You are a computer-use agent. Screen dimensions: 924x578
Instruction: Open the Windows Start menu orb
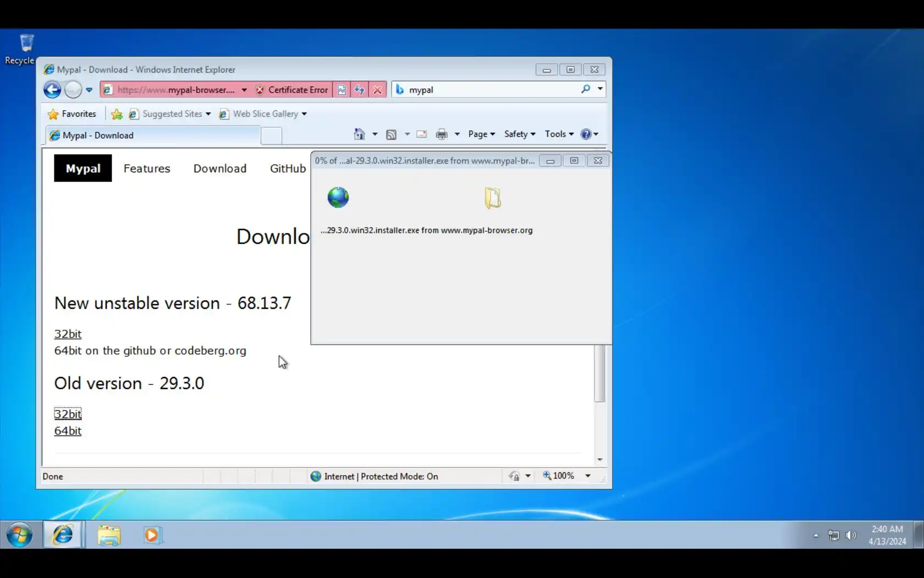(x=20, y=535)
